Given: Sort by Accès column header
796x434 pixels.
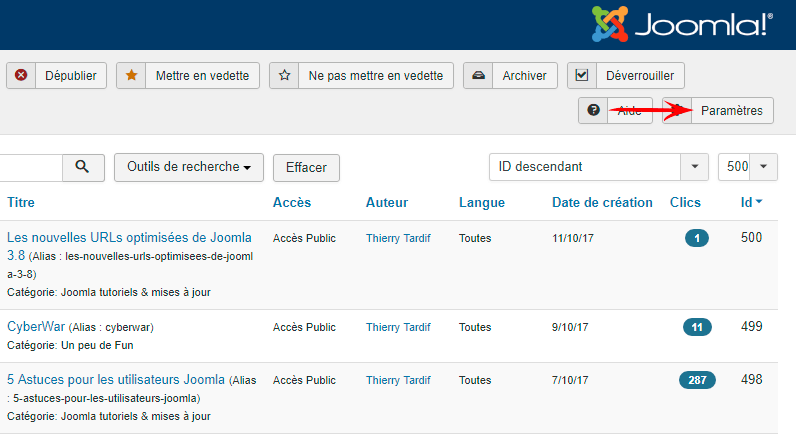Looking at the screenshot, I should pos(292,202).
